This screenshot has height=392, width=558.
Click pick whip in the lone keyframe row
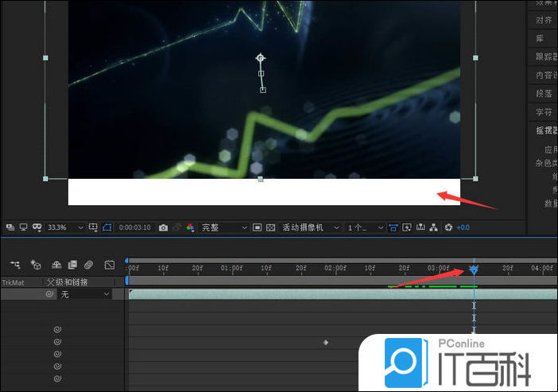point(57,342)
